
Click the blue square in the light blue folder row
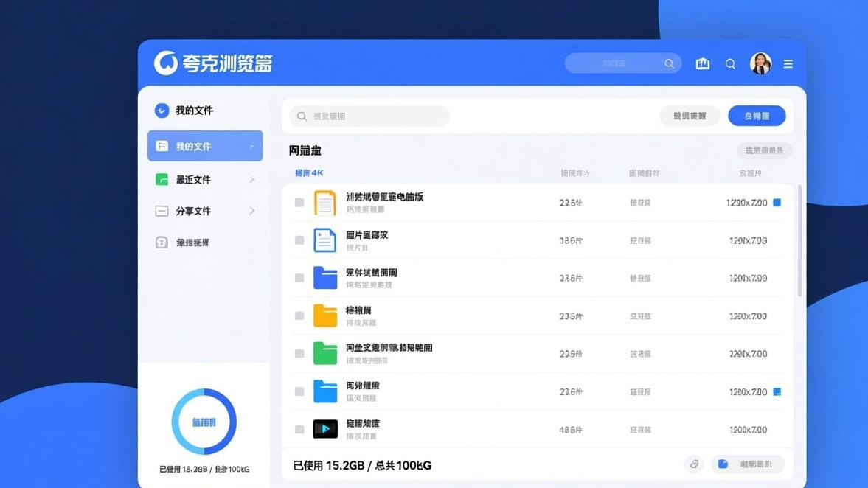pos(777,391)
